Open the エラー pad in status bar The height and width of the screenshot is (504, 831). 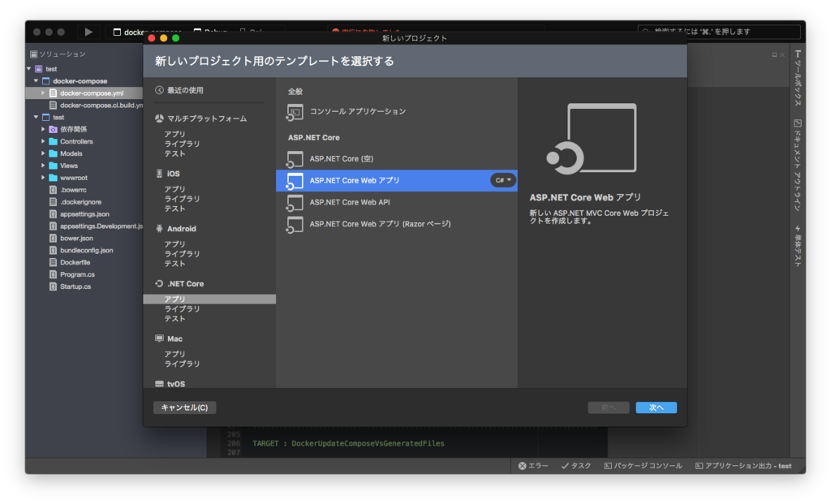(533, 466)
